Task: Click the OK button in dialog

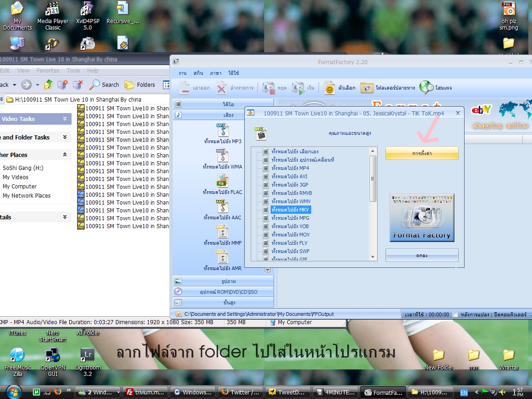Action: tap(422, 255)
